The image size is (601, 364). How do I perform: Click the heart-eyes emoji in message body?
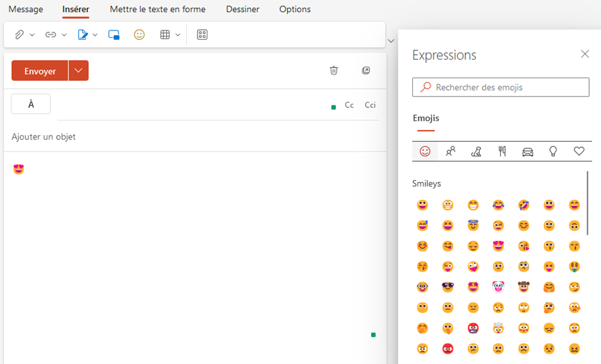[x=19, y=169]
